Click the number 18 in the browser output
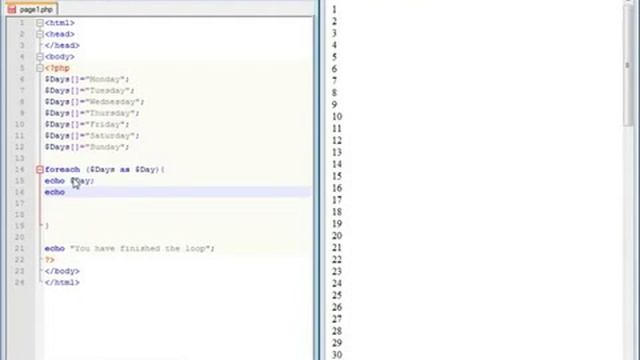Viewport: 640px width, 360px height. click(337, 212)
